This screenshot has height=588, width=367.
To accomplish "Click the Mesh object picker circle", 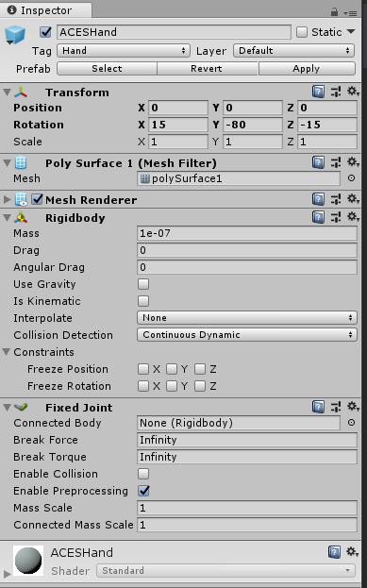I will click(x=351, y=178).
